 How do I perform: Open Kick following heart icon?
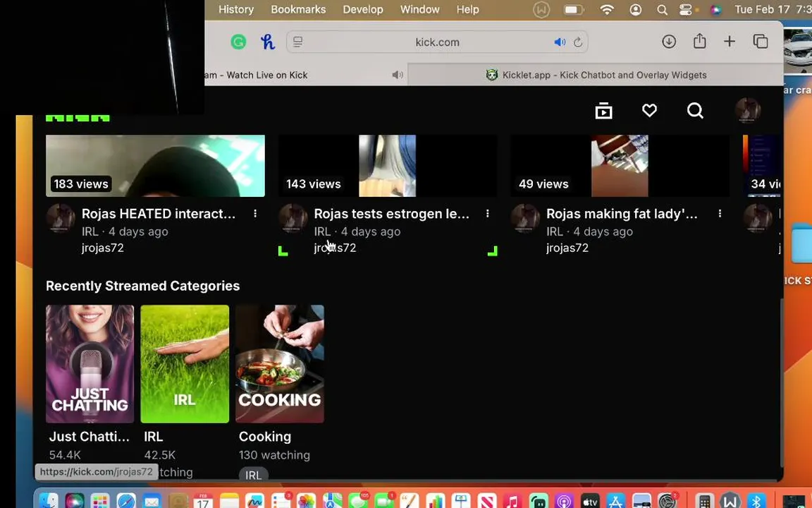649,110
